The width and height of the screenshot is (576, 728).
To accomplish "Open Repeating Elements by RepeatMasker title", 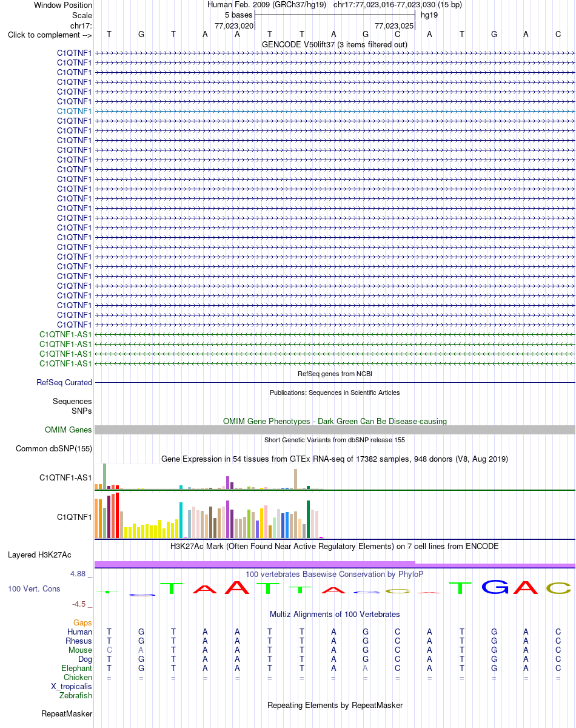I will pos(335,706).
